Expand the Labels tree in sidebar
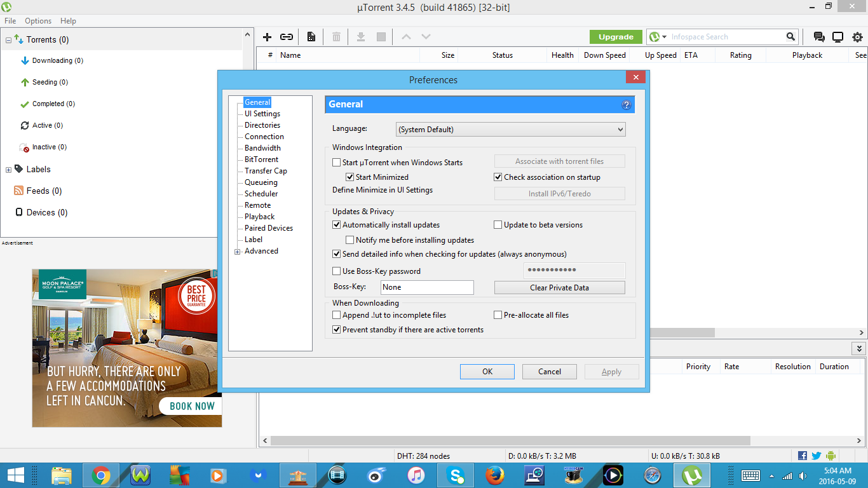The image size is (868, 488). (8, 170)
